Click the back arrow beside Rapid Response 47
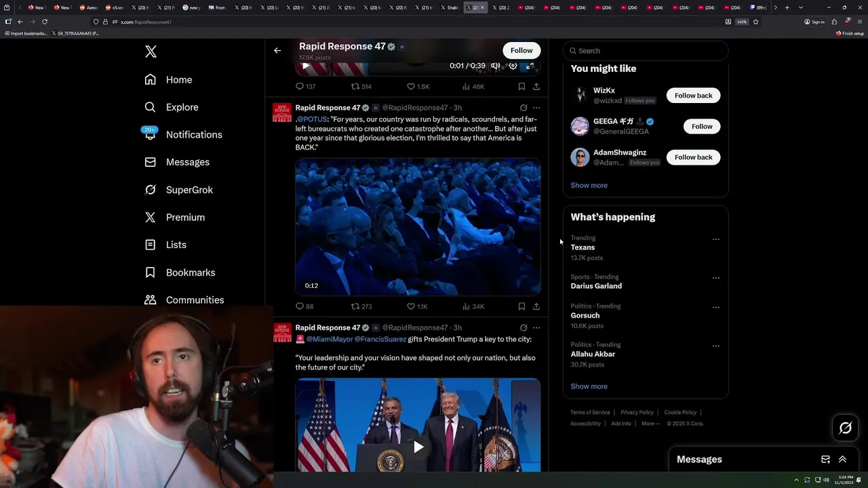Image resolution: width=868 pixels, height=488 pixels. [277, 50]
